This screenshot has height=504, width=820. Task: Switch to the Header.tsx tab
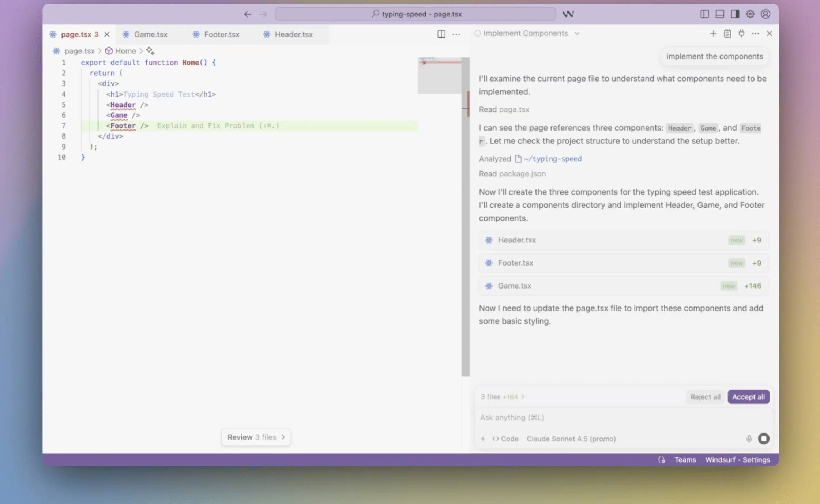pos(293,34)
